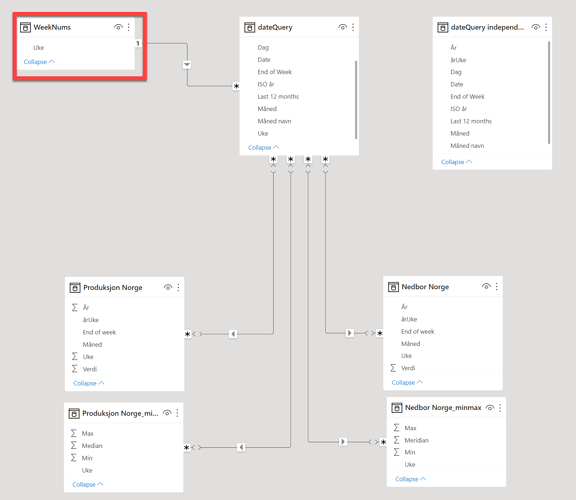Hide the Produksjon Norge table

click(x=168, y=287)
